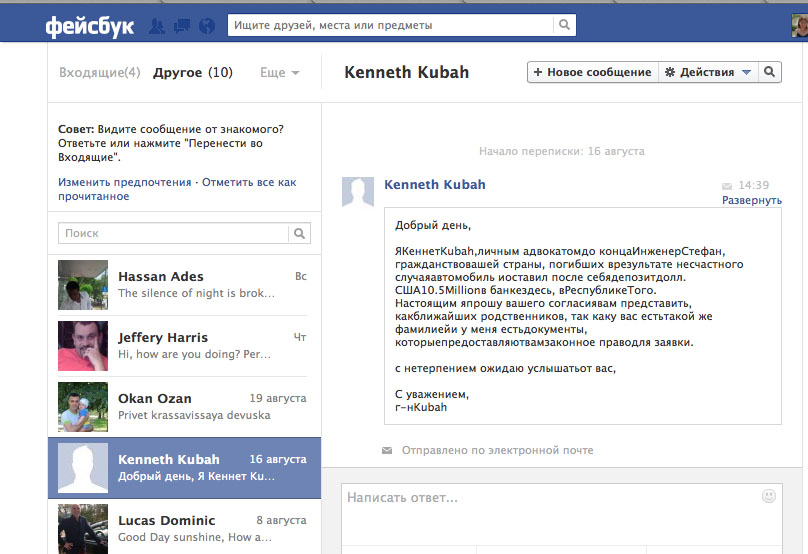Open messages icon in top bar

click(x=182, y=26)
